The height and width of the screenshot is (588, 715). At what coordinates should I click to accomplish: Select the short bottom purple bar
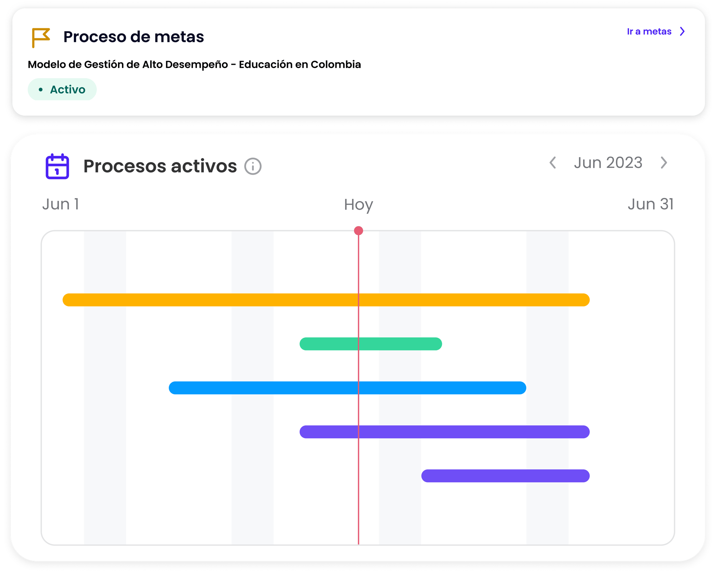pos(505,475)
